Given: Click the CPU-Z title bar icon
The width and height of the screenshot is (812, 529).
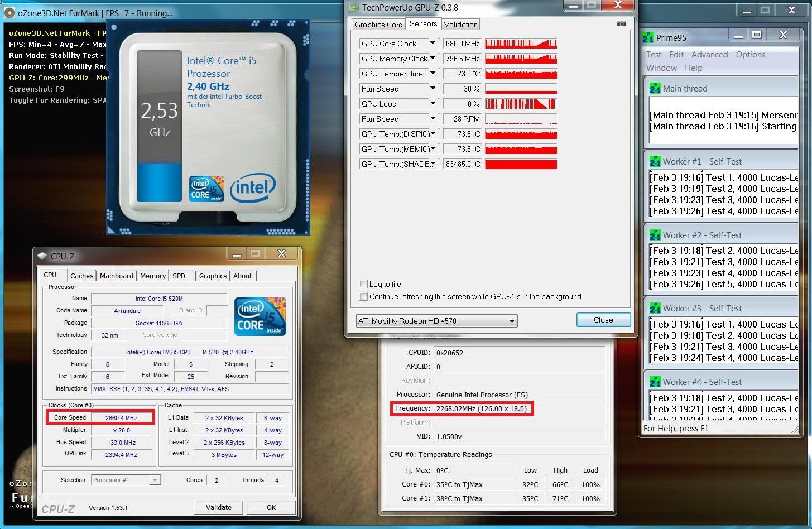Looking at the screenshot, I should point(42,256).
